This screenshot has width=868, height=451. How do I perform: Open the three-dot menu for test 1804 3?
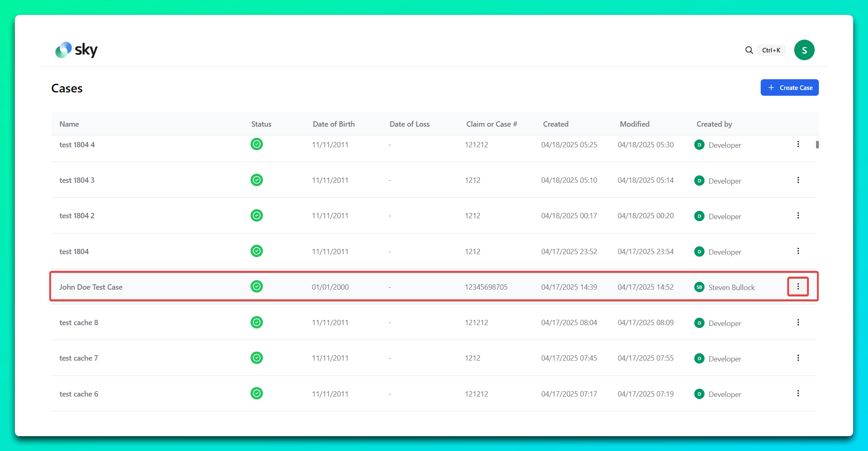[797, 180]
